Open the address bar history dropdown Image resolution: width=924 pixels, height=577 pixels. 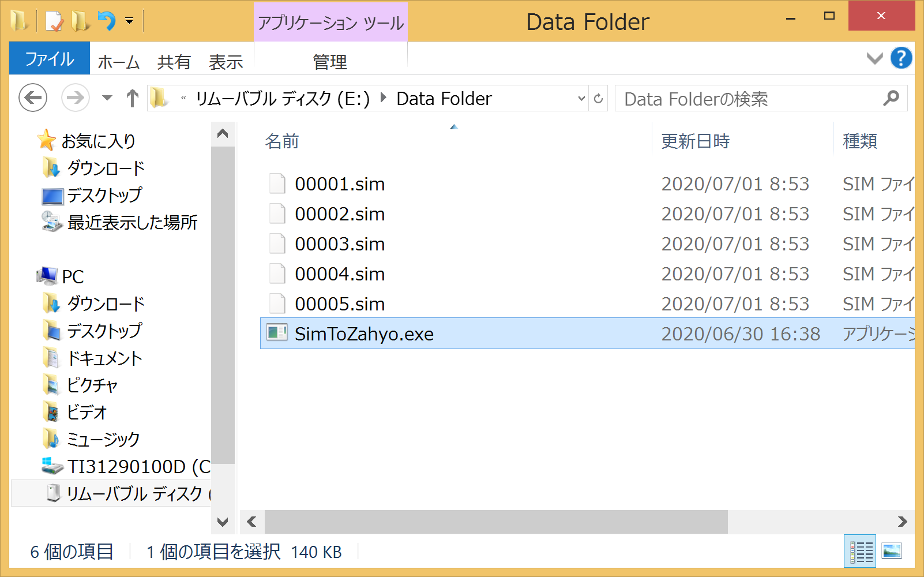pos(581,99)
